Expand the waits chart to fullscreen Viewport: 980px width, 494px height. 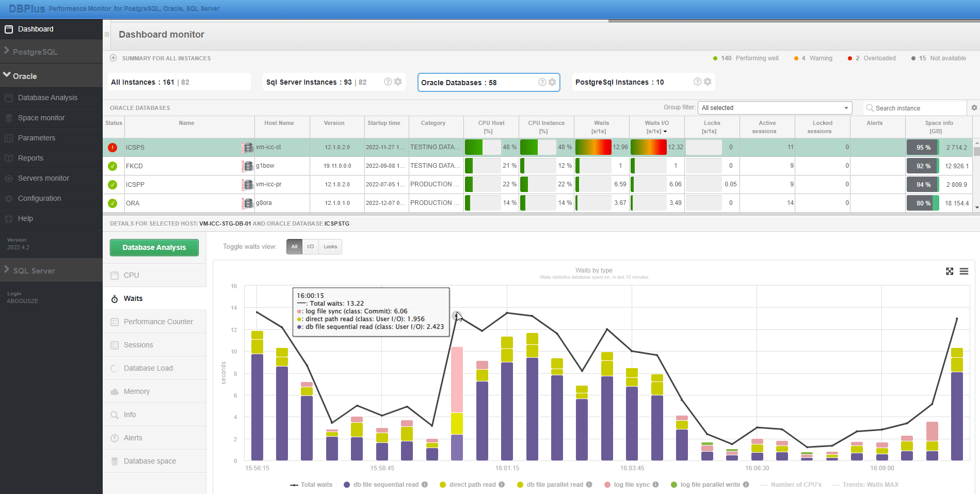click(950, 272)
